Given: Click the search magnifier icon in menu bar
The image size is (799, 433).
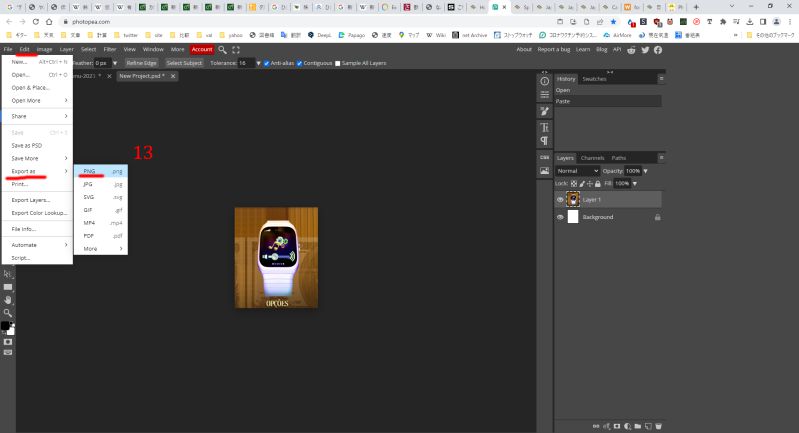Looking at the screenshot, I should pyautogui.click(x=222, y=49).
